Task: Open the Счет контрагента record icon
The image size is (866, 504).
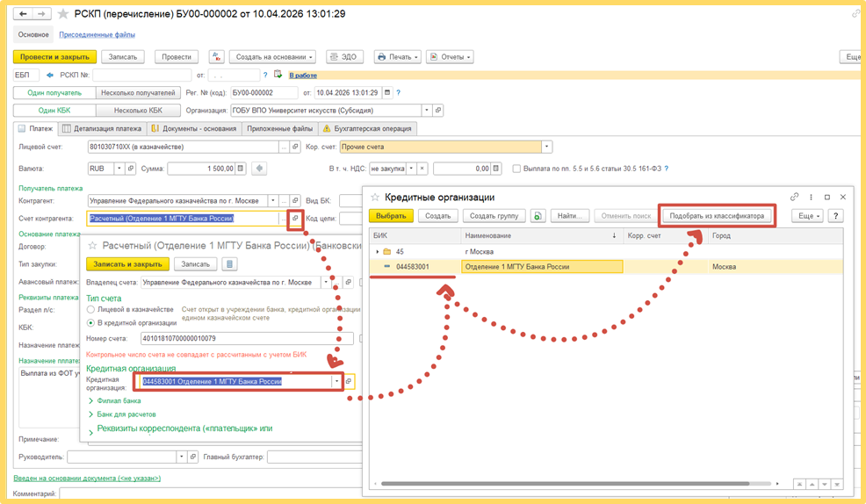Action: click(295, 219)
